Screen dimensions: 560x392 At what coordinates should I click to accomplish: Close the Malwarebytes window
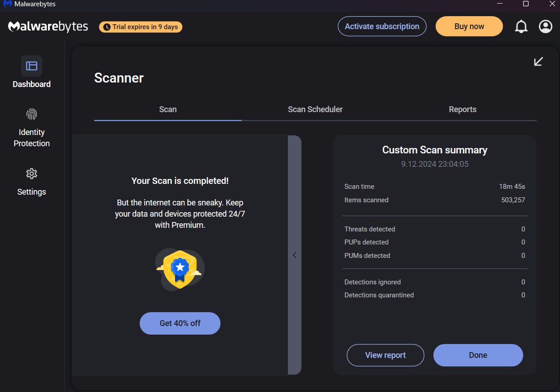point(552,4)
